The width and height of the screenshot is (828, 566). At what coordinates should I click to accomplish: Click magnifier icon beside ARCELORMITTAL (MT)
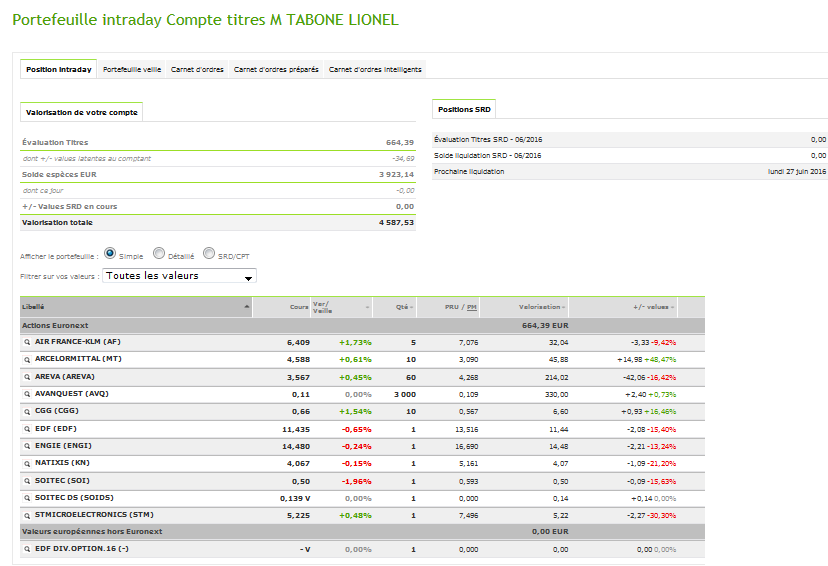27,358
